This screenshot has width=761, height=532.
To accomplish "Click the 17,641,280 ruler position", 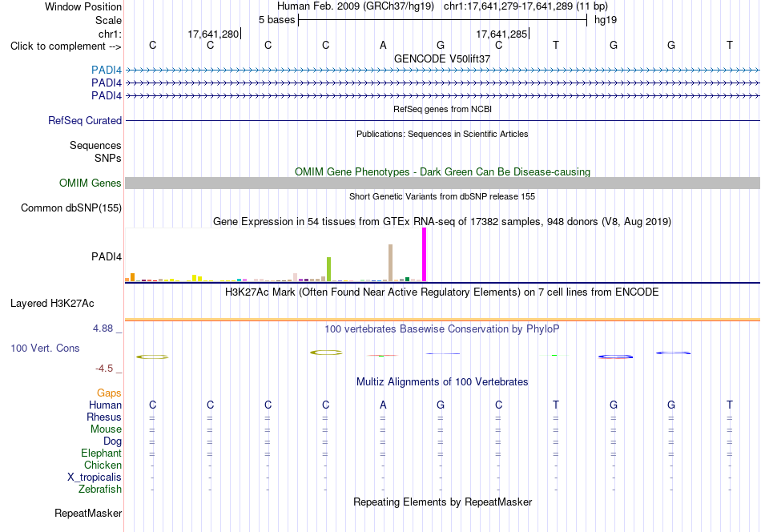I will point(214,34).
